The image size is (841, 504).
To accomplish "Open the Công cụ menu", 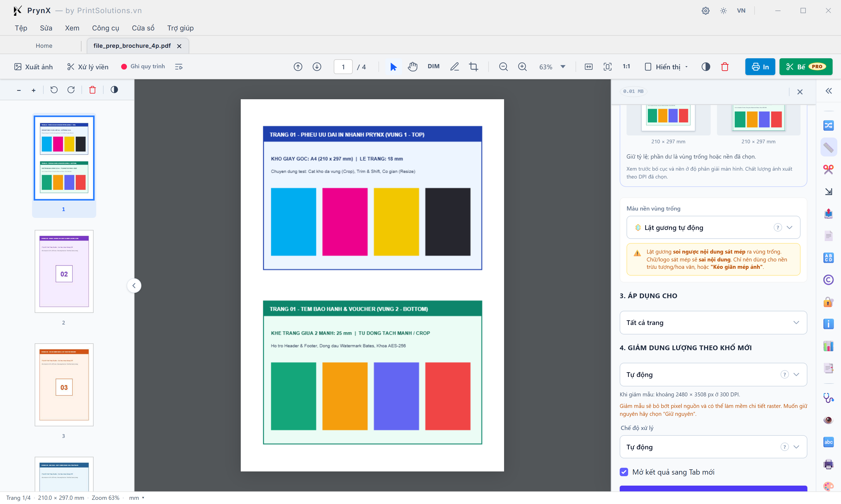I will (x=105, y=28).
